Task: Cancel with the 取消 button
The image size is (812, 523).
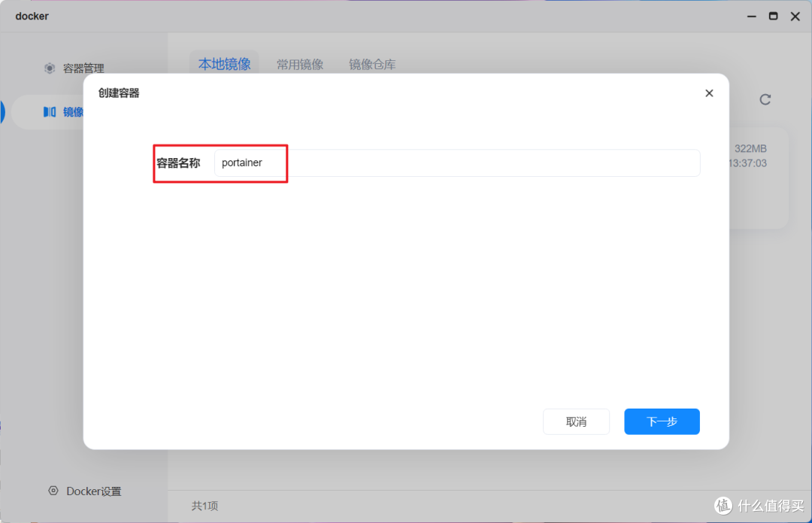Action: [576, 421]
